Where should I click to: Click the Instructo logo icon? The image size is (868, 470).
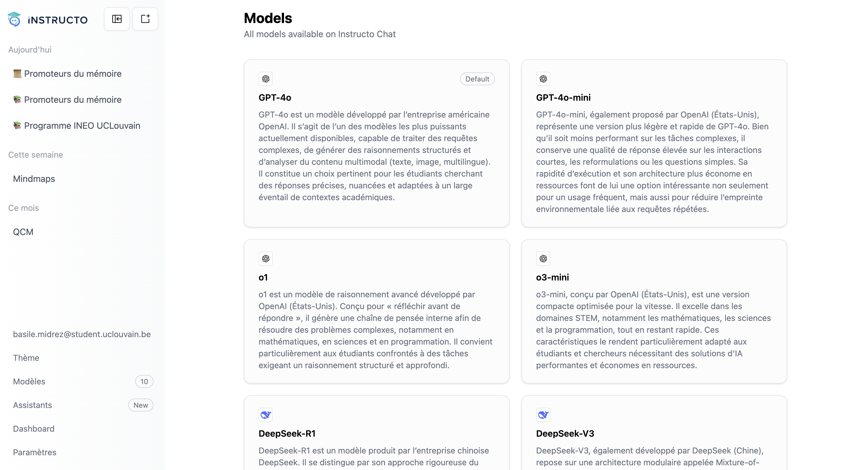(x=14, y=19)
